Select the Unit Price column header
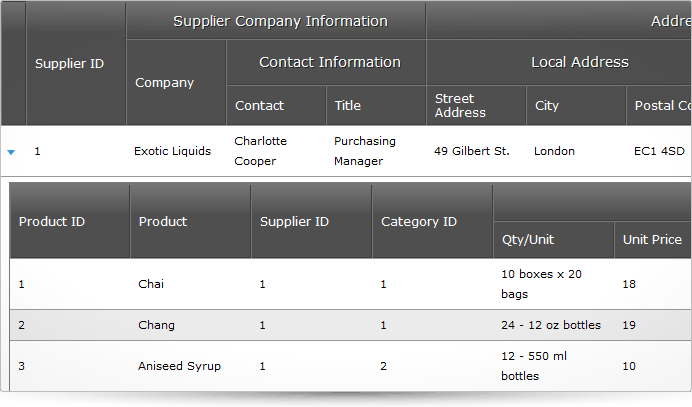The width and height of the screenshot is (692, 407). tap(653, 240)
